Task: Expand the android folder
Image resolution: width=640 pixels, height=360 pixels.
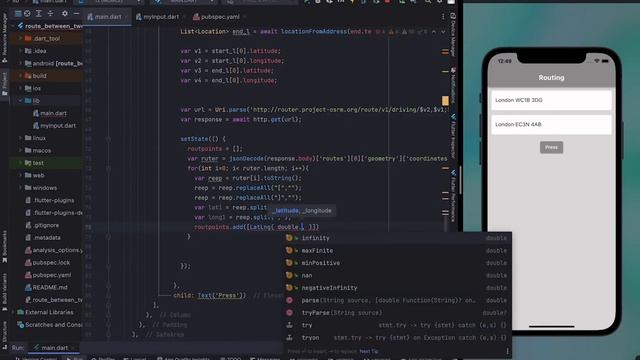Action: (x=20, y=63)
